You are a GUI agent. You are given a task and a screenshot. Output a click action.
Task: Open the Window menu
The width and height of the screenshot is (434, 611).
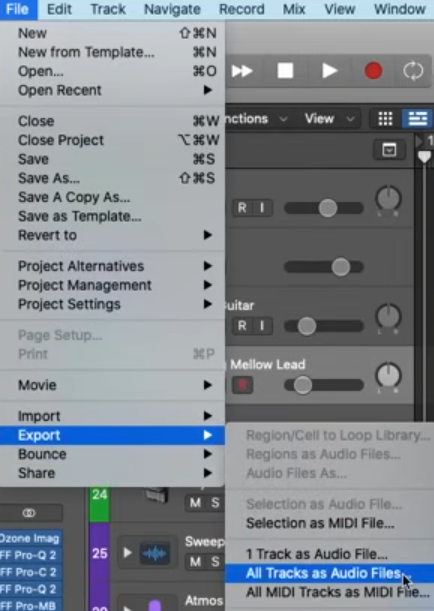(x=400, y=9)
